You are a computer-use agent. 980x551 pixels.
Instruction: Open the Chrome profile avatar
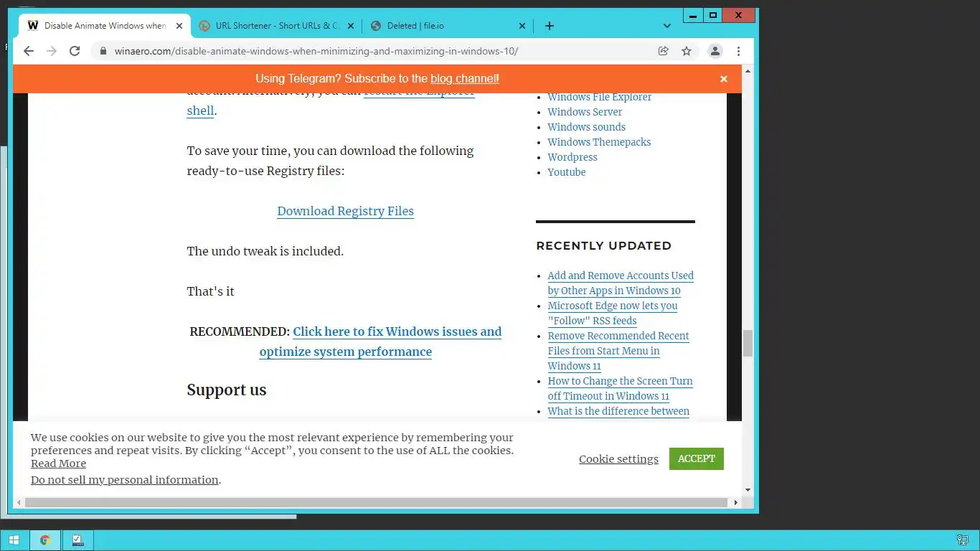tap(715, 51)
